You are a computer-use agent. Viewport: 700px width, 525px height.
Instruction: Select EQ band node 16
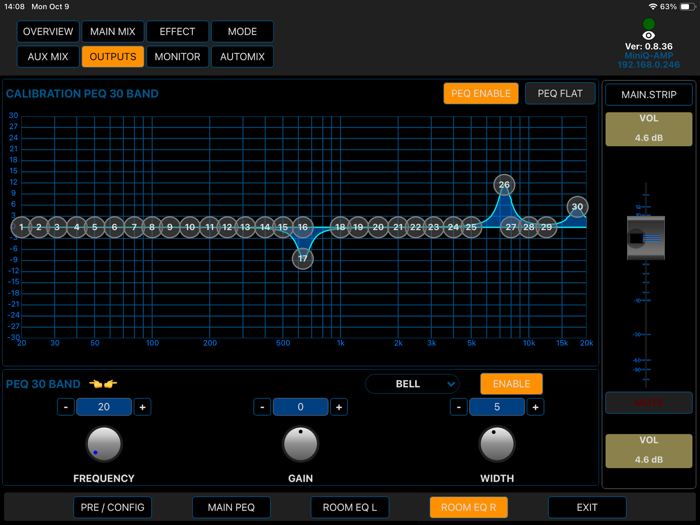pyautogui.click(x=303, y=227)
